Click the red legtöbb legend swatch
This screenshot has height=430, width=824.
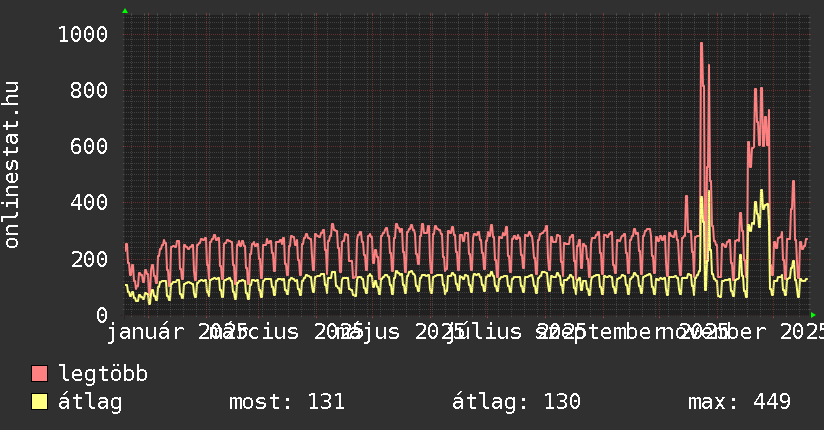point(39,375)
